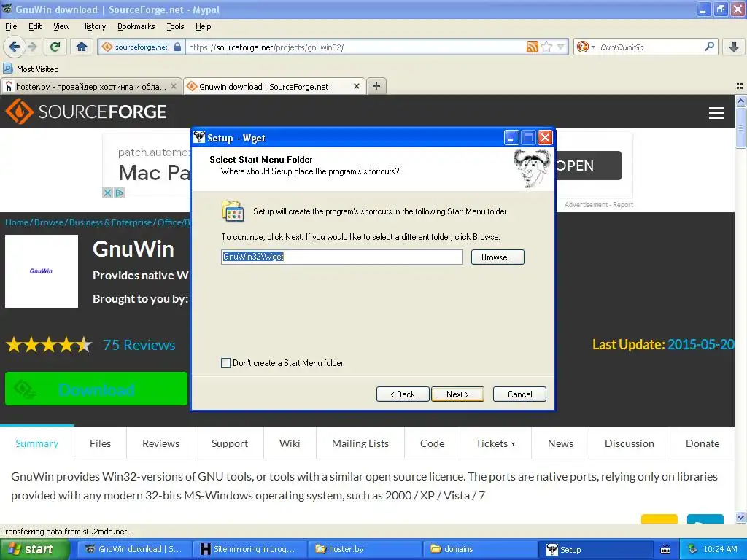
Task: Open the Mailing Lists tab
Action: point(360,443)
